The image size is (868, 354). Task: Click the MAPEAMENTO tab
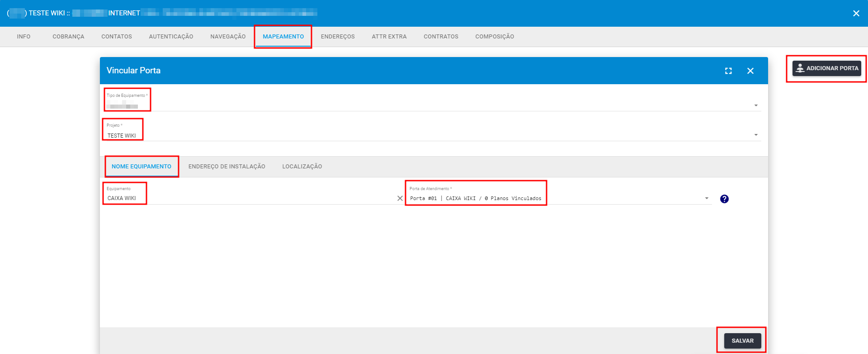click(283, 37)
